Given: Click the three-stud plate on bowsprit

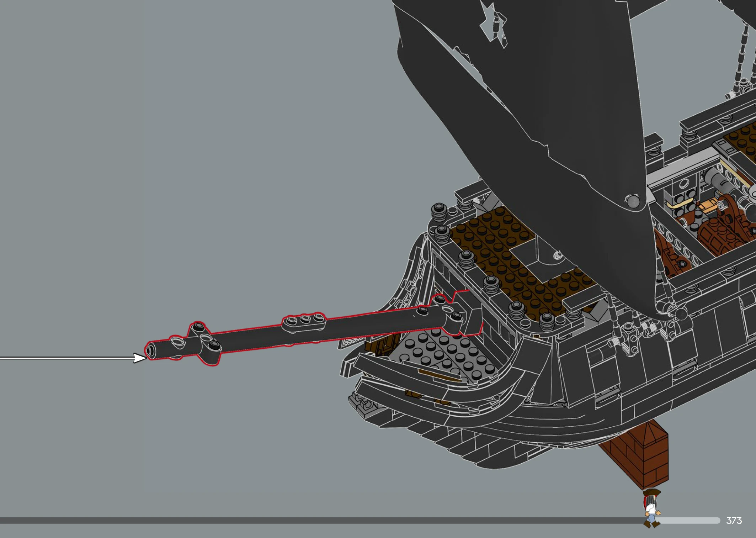Looking at the screenshot, I should (x=304, y=321).
